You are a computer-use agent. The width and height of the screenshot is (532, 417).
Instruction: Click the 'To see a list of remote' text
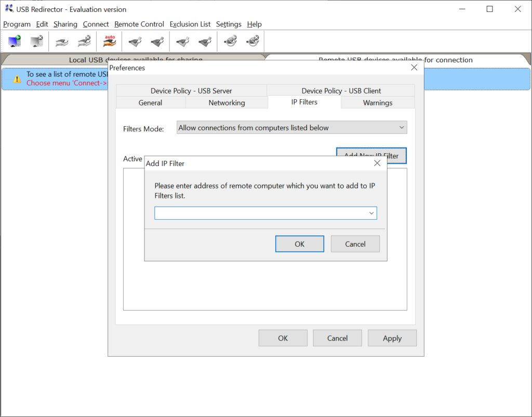point(67,74)
